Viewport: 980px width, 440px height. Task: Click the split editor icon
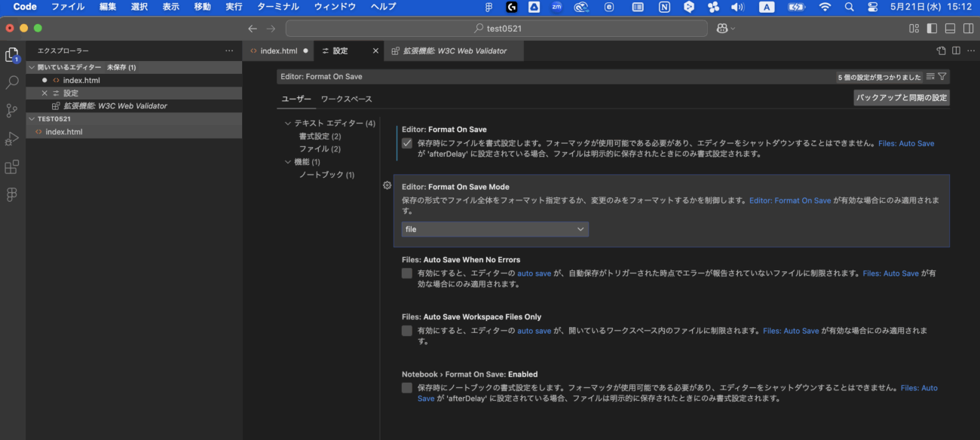coord(956,50)
